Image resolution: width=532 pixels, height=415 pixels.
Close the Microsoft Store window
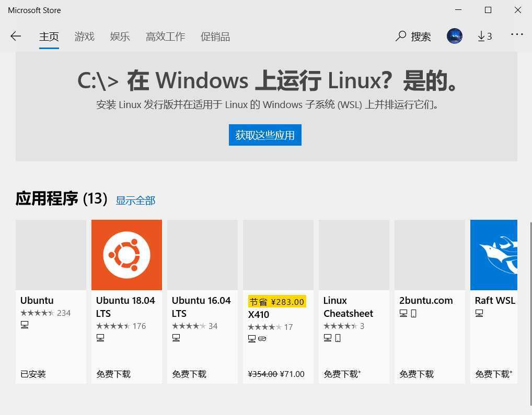tap(518, 10)
